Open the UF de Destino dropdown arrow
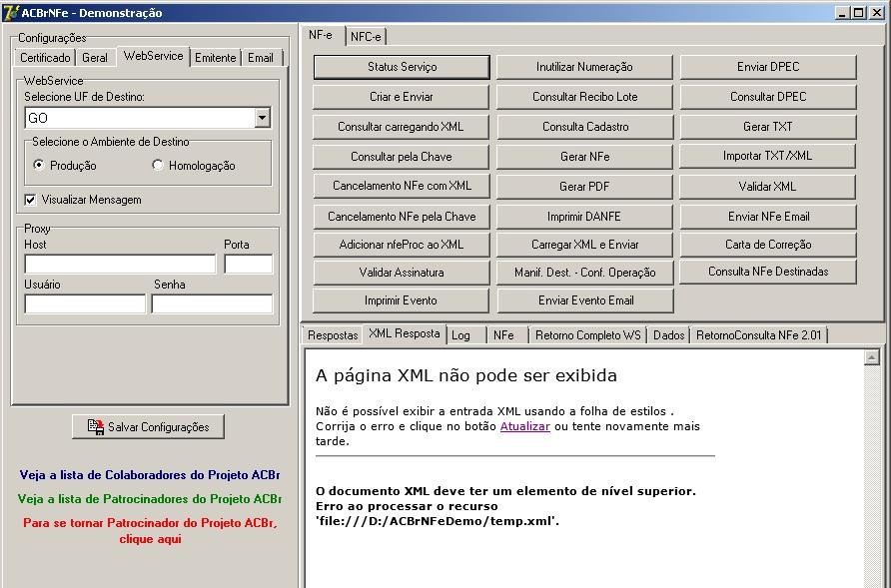Viewport: 891px width, 588px height. [262, 118]
